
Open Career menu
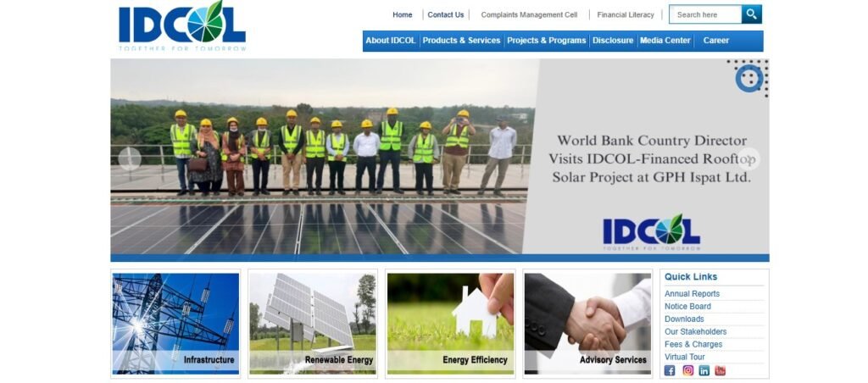pos(716,41)
